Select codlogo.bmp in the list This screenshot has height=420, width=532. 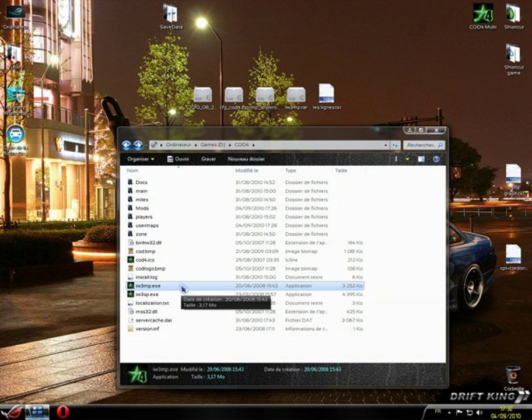150,269
